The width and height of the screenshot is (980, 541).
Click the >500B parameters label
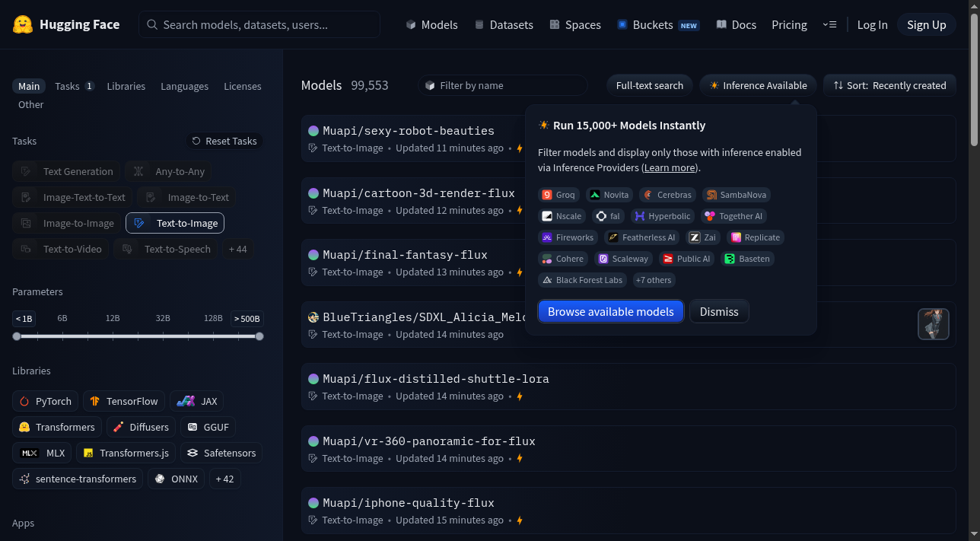tap(247, 318)
